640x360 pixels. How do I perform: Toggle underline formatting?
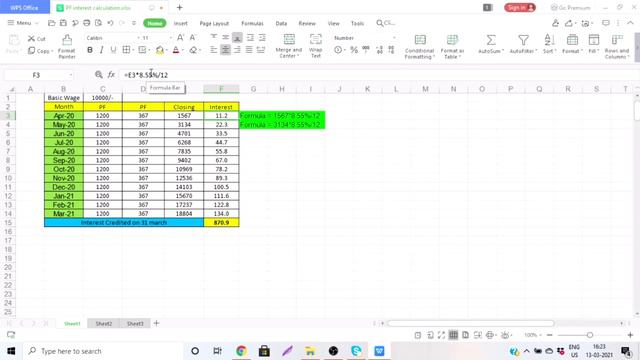click(113, 50)
